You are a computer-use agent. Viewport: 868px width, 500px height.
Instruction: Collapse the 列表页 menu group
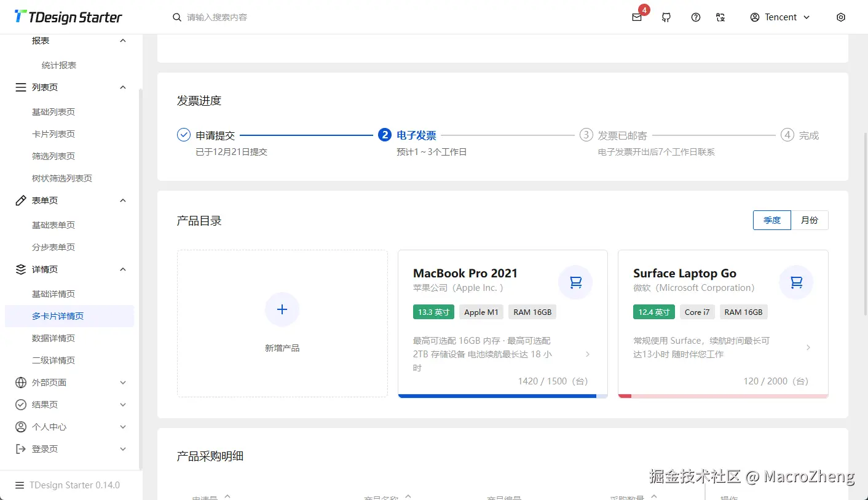click(123, 87)
